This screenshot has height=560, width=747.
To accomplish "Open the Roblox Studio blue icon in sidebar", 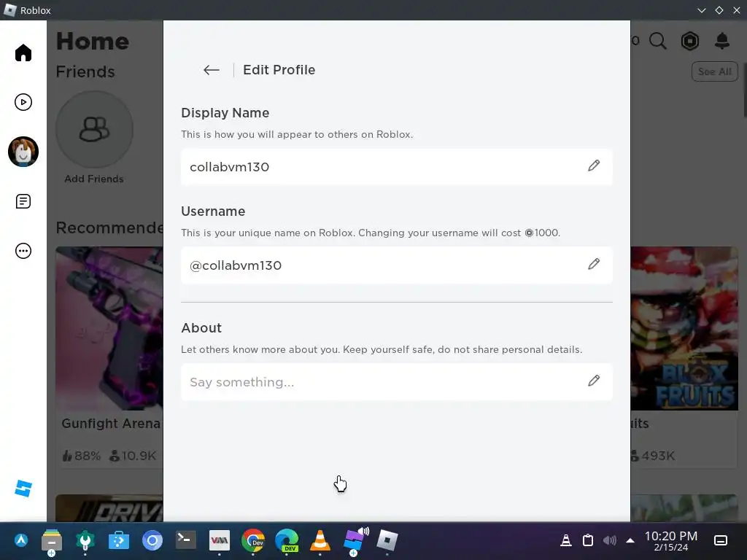I will [23, 488].
